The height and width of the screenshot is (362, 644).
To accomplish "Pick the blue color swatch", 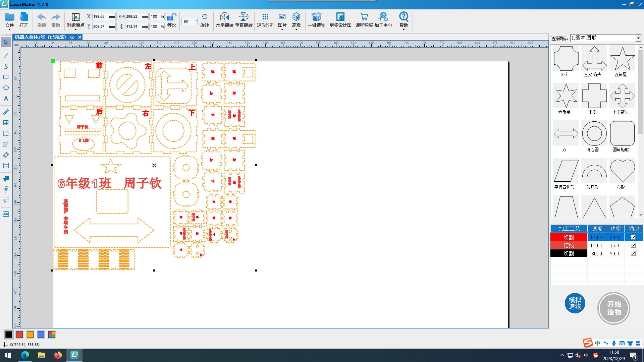I will point(41,334).
